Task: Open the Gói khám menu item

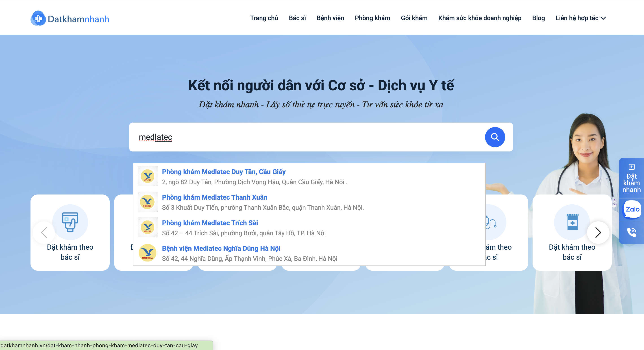Action: [414, 18]
